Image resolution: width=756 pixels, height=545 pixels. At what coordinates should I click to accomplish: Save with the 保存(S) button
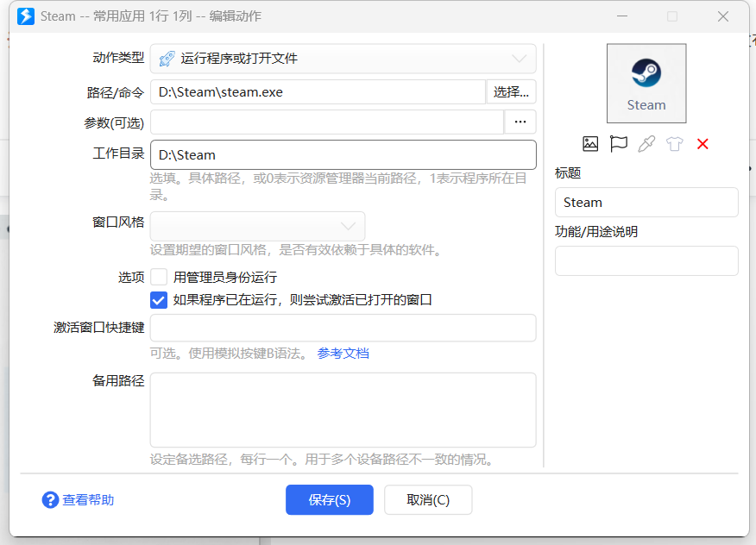[330, 499]
